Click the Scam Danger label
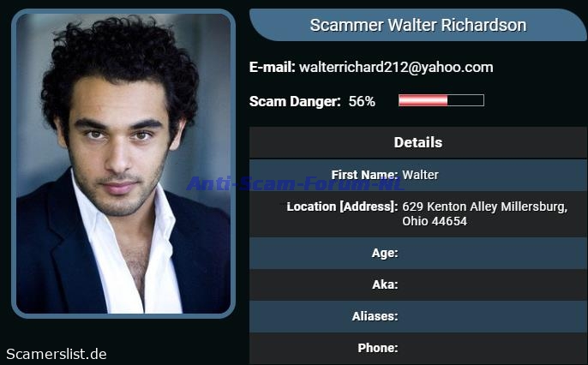This screenshot has height=365, width=588. (x=295, y=101)
